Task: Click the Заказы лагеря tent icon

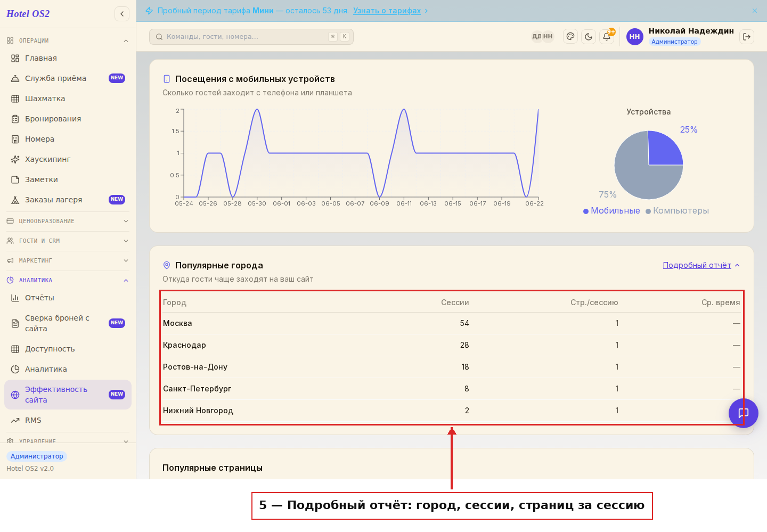Action: [15, 200]
